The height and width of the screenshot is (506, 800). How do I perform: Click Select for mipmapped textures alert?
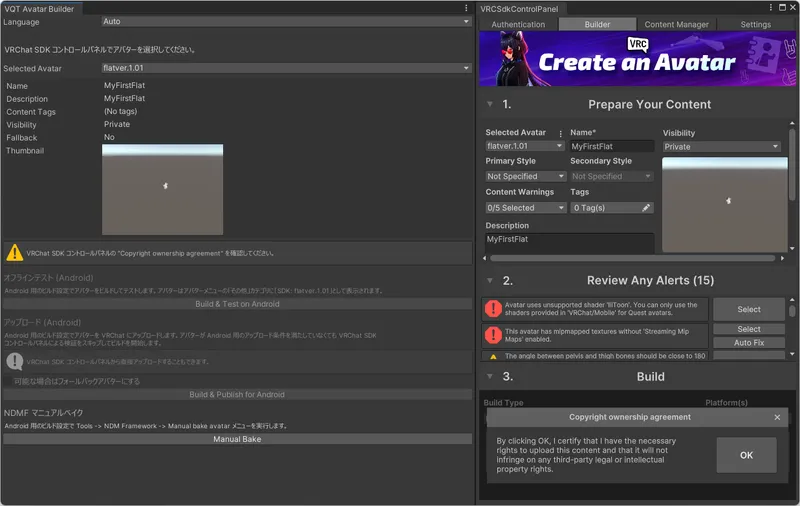[x=749, y=329]
